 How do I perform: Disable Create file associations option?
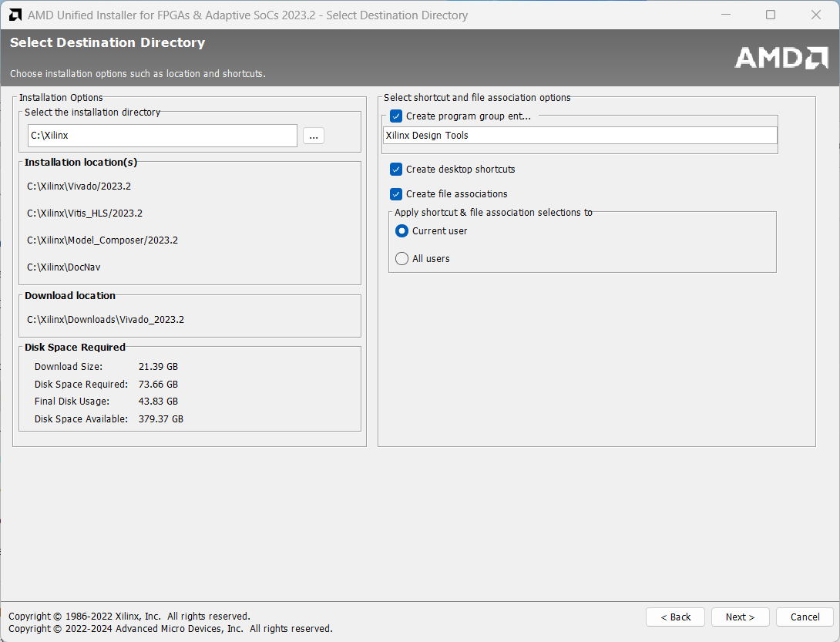coord(396,194)
